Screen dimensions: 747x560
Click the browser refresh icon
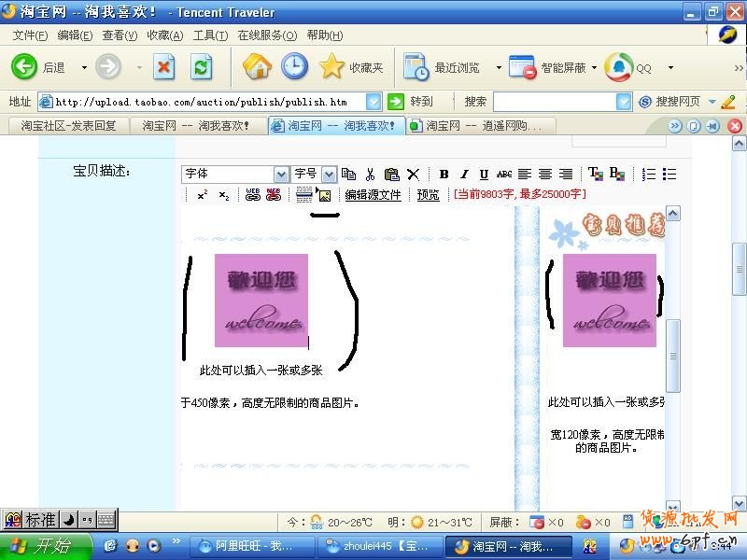pyautogui.click(x=201, y=66)
